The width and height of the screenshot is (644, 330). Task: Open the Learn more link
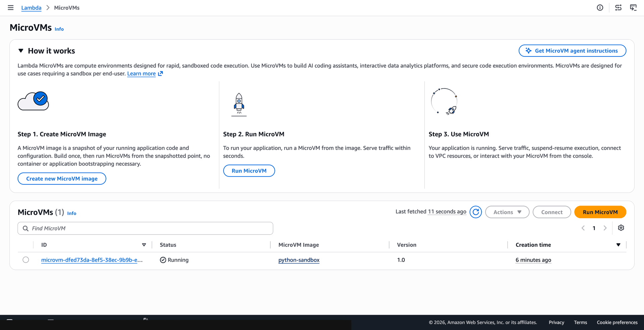pos(141,74)
